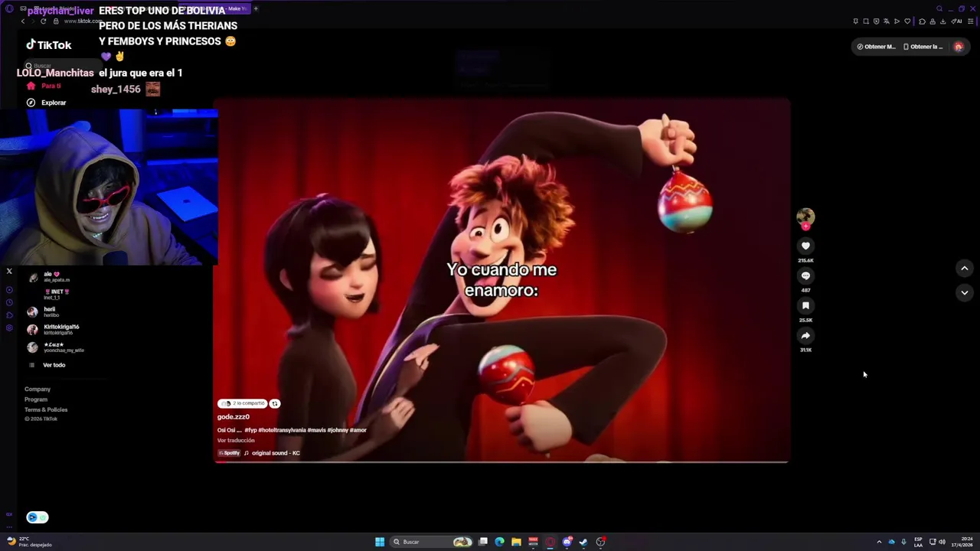Click the repost icon beside lo compartió
This screenshot has height=551, width=980.
(275, 403)
